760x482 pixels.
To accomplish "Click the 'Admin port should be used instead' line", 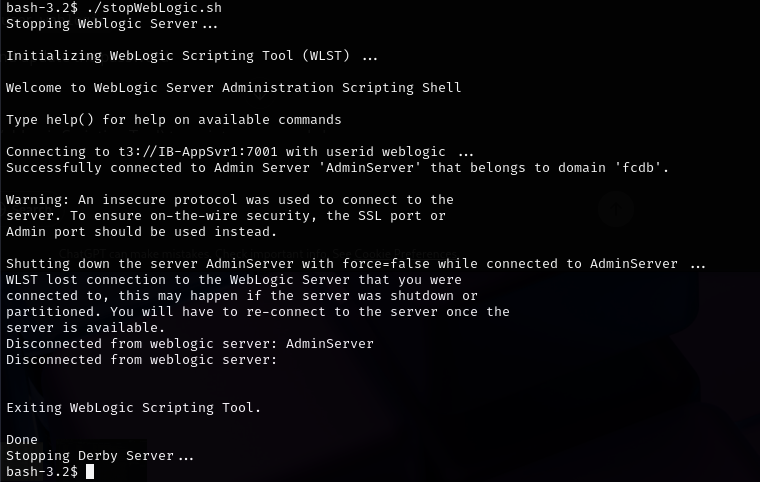I will [x=141, y=232].
